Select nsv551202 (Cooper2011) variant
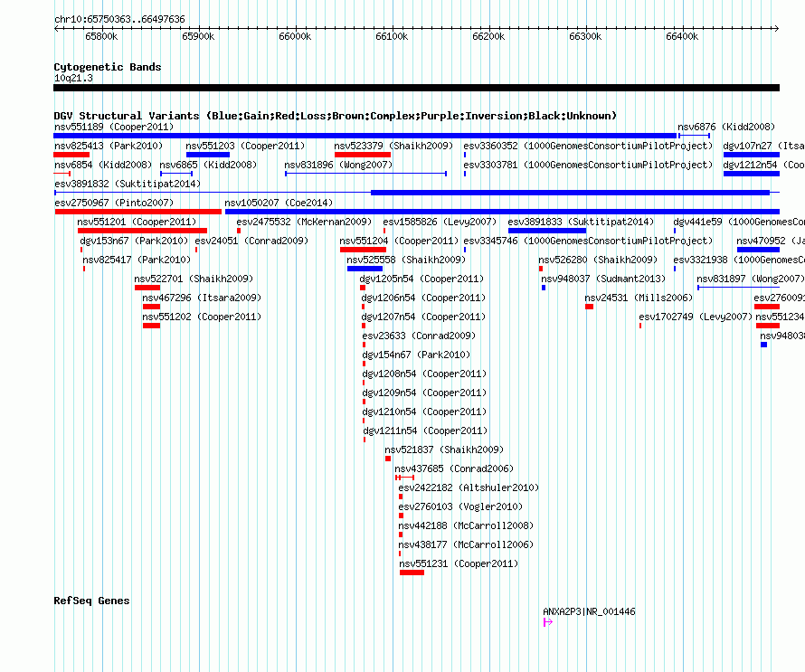 coord(202,317)
